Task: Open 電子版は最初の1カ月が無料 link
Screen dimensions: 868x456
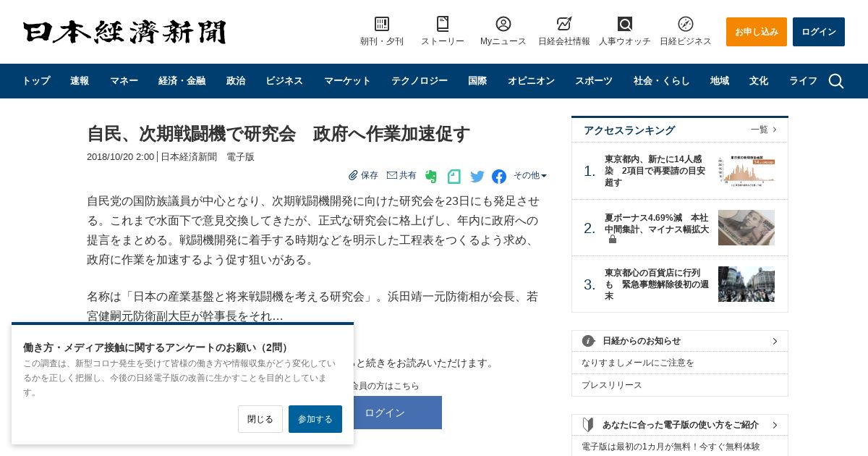Action: click(x=671, y=447)
